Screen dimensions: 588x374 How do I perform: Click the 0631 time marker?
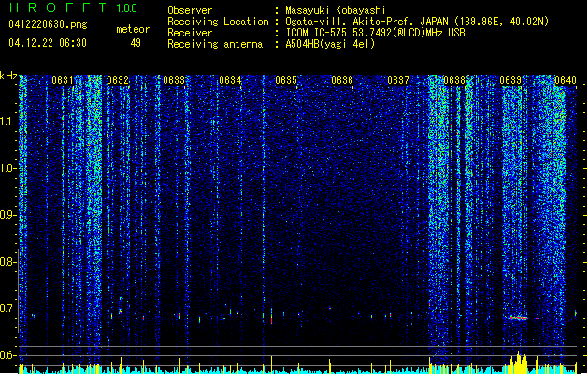pyautogui.click(x=63, y=80)
